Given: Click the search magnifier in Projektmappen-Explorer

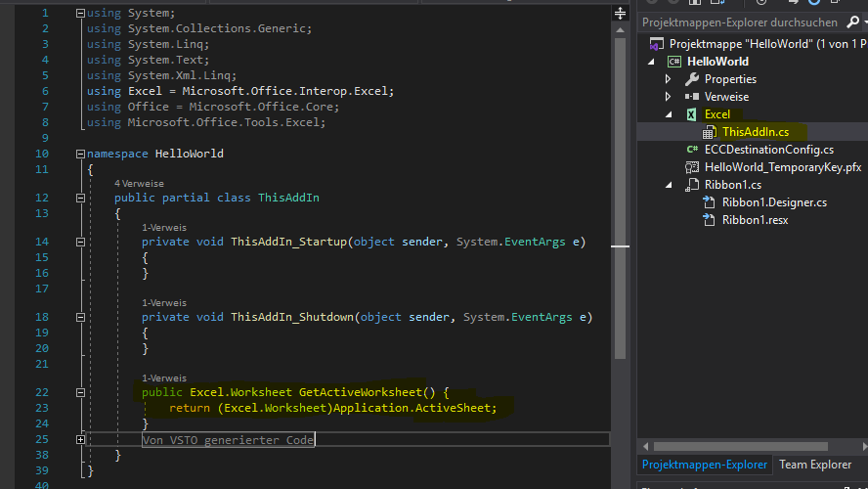Looking at the screenshot, I should click(853, 22).
